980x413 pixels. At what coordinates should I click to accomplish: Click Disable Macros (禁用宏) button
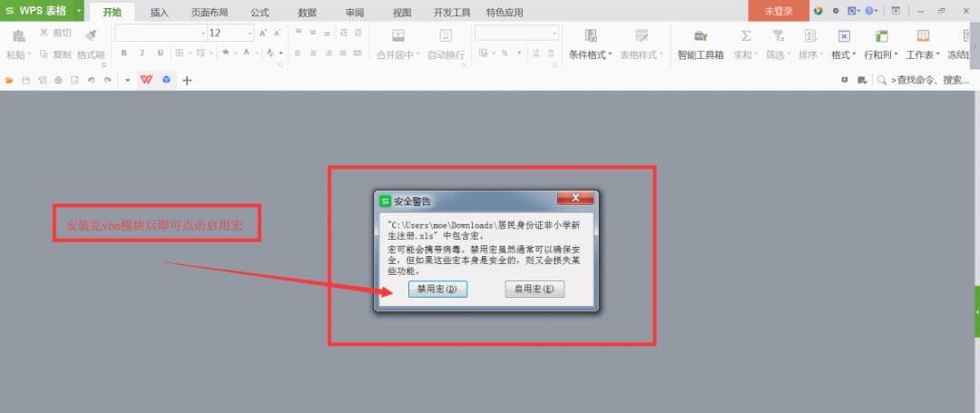click(437, 289)
